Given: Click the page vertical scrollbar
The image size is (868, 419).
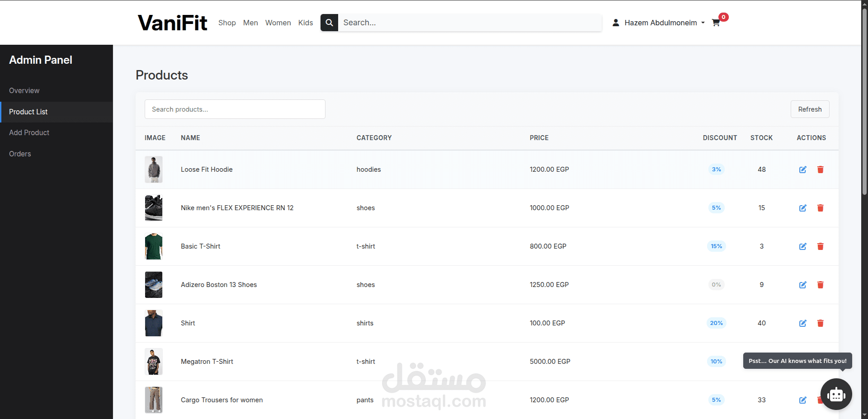Looking at the screenshot, I should click(864, 102).
